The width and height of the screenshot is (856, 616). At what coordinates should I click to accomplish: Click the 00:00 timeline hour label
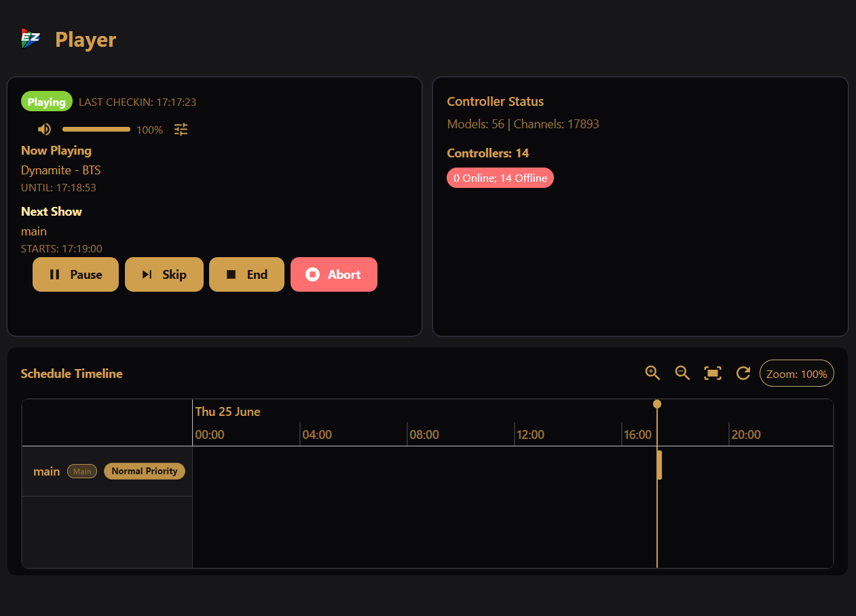210,434
